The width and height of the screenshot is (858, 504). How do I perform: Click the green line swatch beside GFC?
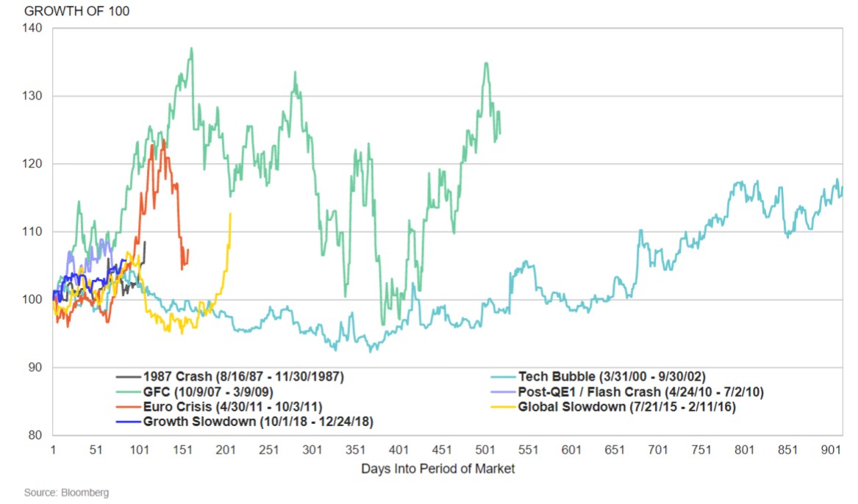point(128,392)
